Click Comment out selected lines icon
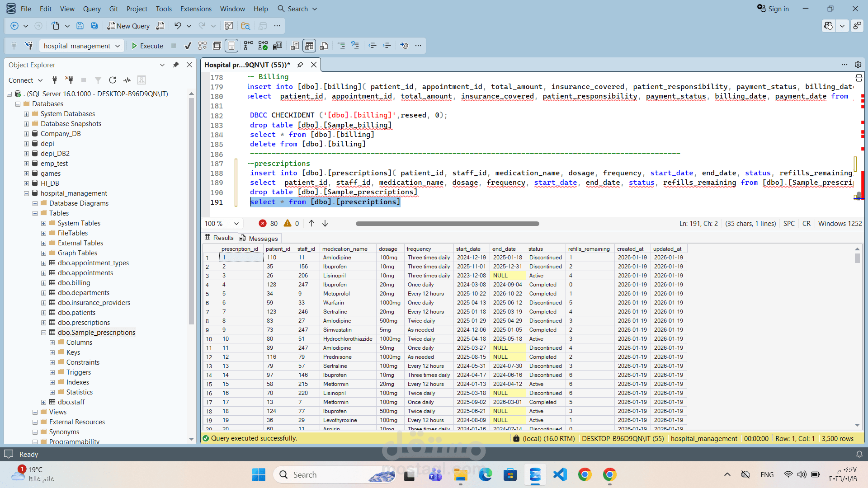 341,46
